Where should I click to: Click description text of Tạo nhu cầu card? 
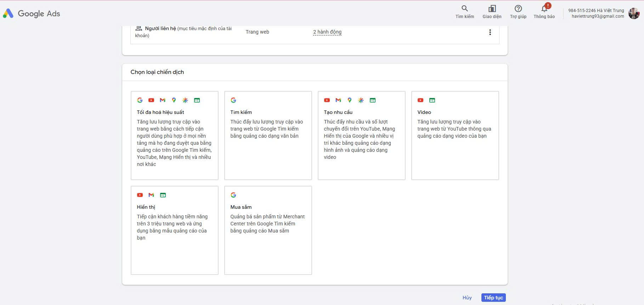tap(359, 139)
